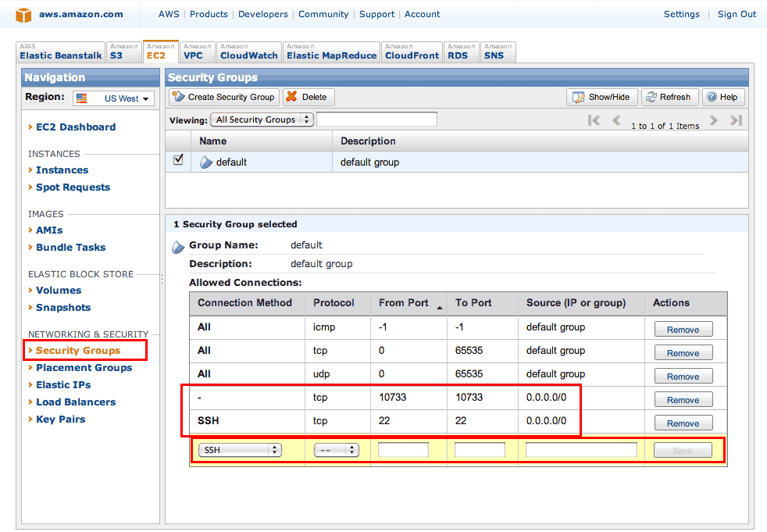
Task: Switch to CloudWatch tab
Action: click(x=249, y=52)
